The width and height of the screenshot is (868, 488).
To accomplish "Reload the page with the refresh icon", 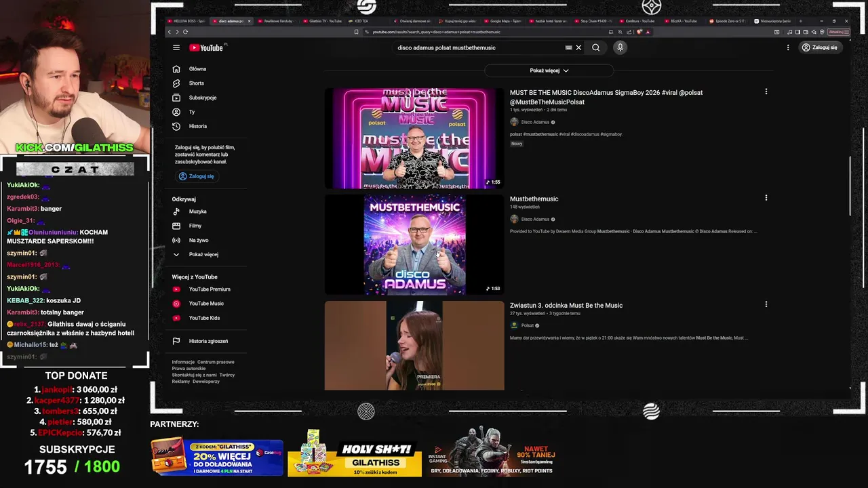I will [x=185, y=32].
